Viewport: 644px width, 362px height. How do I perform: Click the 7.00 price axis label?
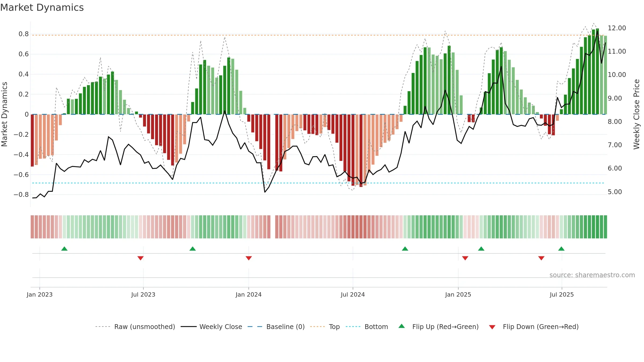[615, 145]
